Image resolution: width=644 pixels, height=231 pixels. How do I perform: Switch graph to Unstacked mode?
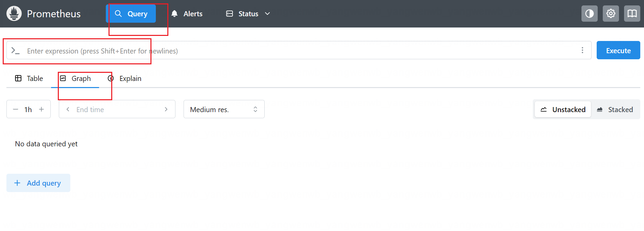(x=563, y=109)
